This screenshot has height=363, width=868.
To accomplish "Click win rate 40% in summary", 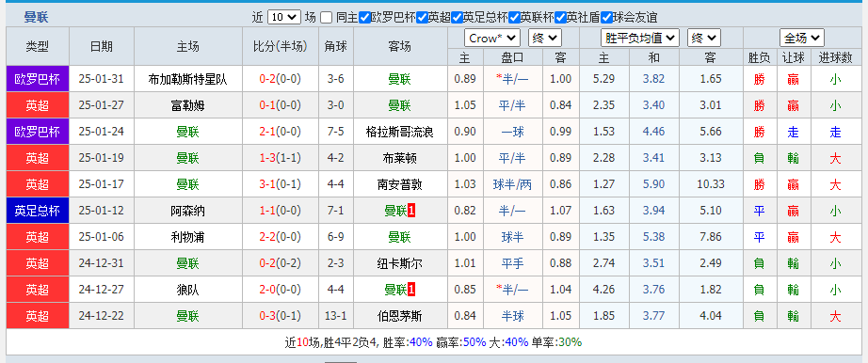I will [x=421, y=342].
